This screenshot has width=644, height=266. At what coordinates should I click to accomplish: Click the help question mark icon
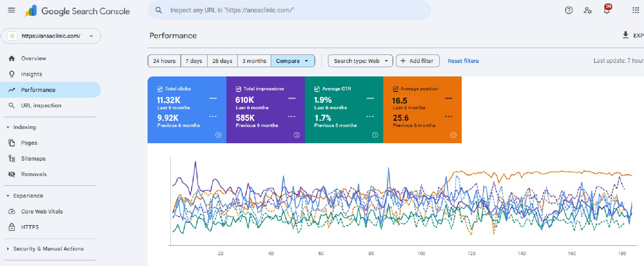[x=569, y=10]
